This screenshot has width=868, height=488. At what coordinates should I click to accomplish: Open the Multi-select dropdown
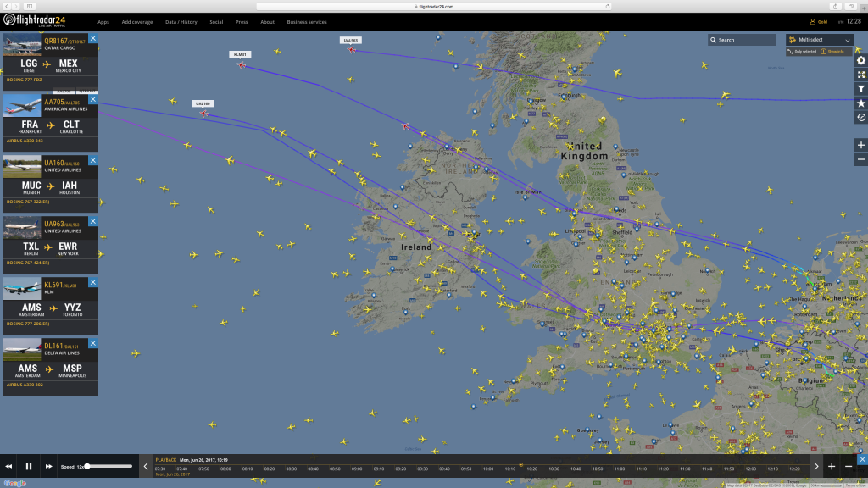tap(819, 40)
